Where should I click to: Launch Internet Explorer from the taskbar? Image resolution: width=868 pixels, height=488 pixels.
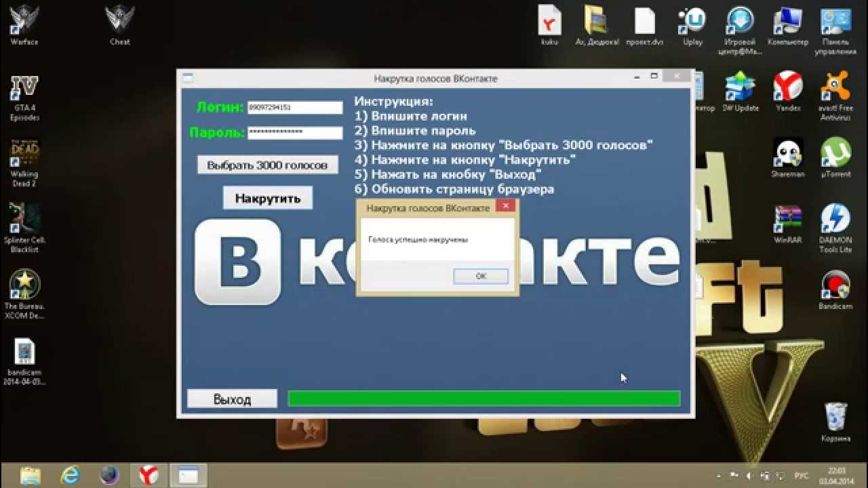pyautogui.click(x=71, y=474)
